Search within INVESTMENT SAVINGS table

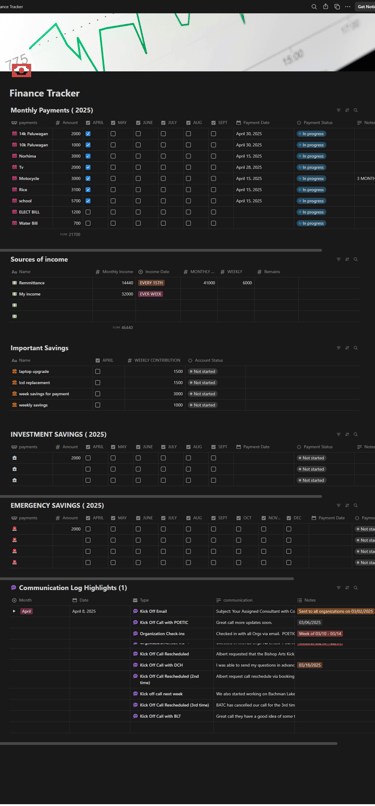tap(355, 434)
